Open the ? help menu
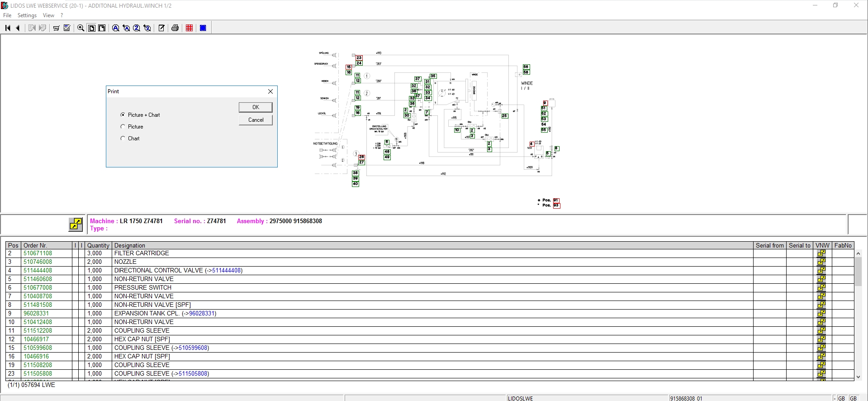Image resolution: width=868 pixels, height=401 pixels. (62, 15)
